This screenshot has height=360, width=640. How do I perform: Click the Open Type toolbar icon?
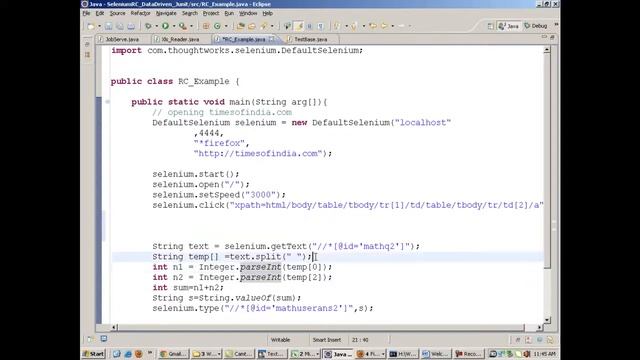[x=240, y=26]
